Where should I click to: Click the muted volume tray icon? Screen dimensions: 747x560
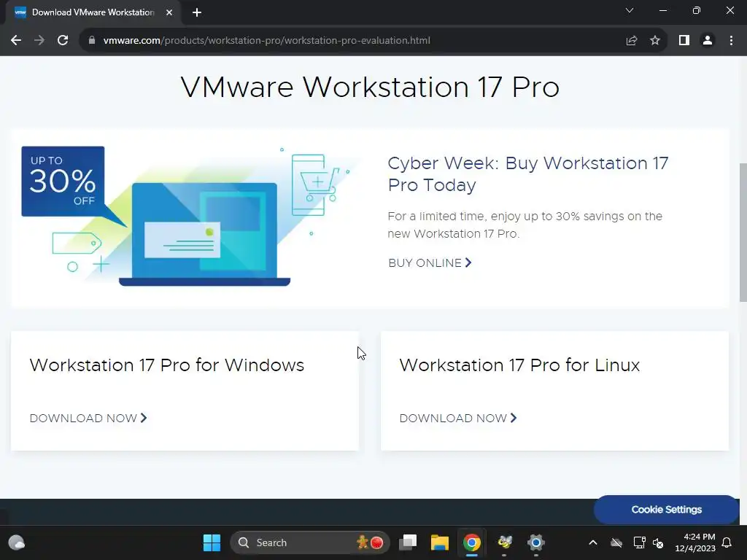tap(658, 542)
